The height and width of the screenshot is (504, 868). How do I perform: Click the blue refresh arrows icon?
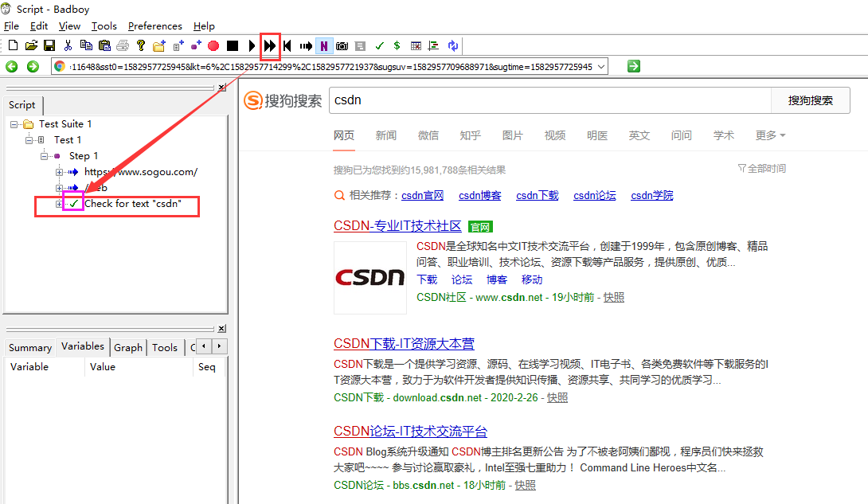point(453,46)
